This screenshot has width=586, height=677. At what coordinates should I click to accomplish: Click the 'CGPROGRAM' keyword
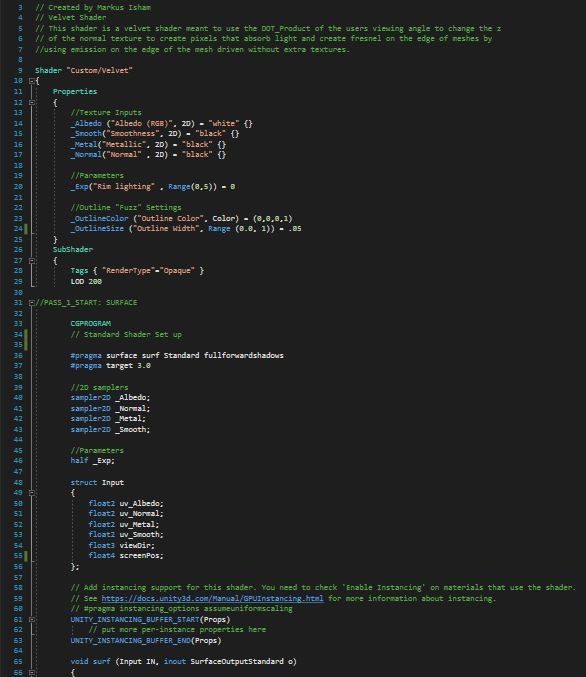pyautogui.click(x=91, y=323)
